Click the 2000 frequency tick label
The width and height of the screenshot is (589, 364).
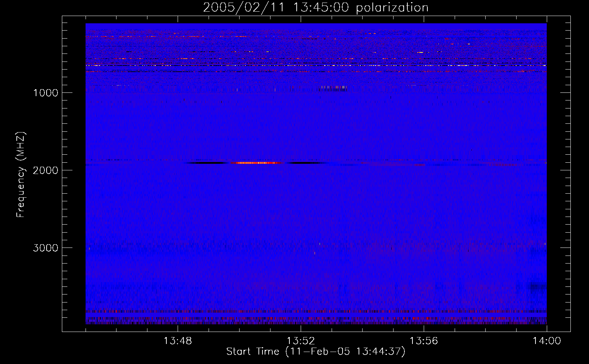pyautogui.click(x=46, y=170)
